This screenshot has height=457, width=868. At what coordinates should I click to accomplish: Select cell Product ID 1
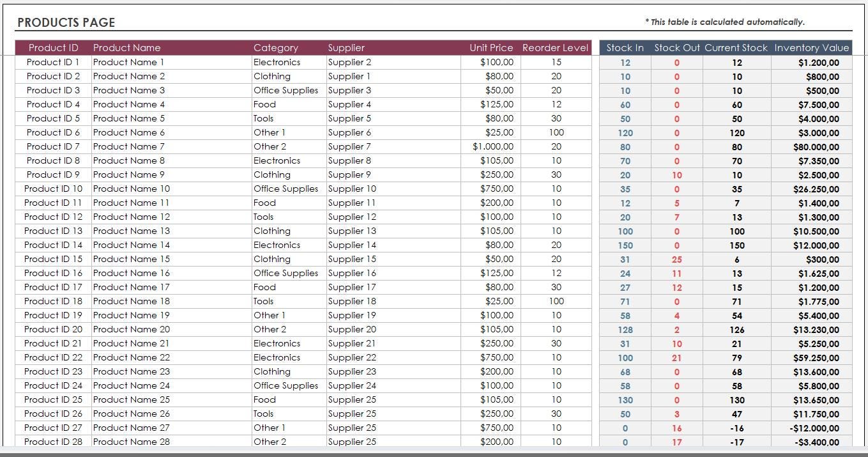click(x=53, y=62)
